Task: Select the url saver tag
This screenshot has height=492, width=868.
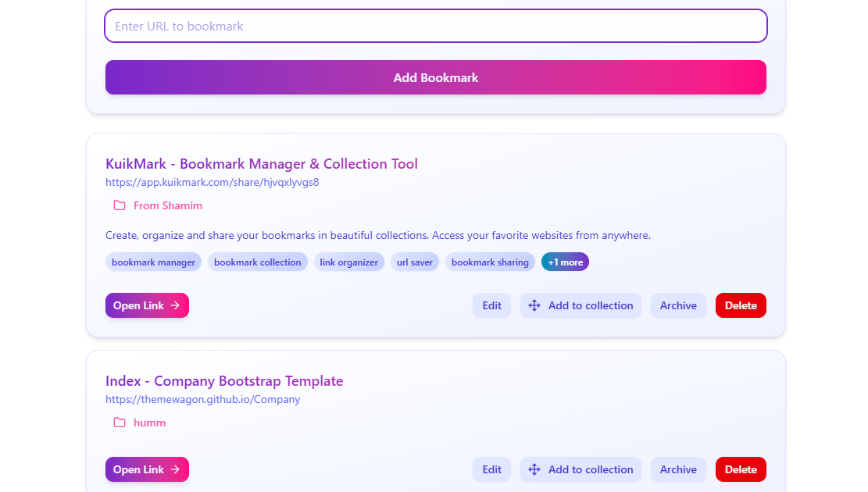Action: 414,262
